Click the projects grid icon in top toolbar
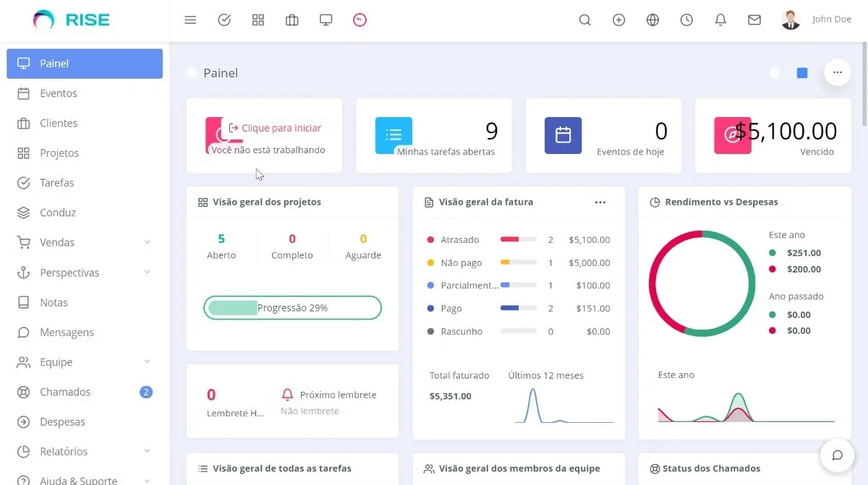The image size is (868, 485). click(x=258, y=20)
